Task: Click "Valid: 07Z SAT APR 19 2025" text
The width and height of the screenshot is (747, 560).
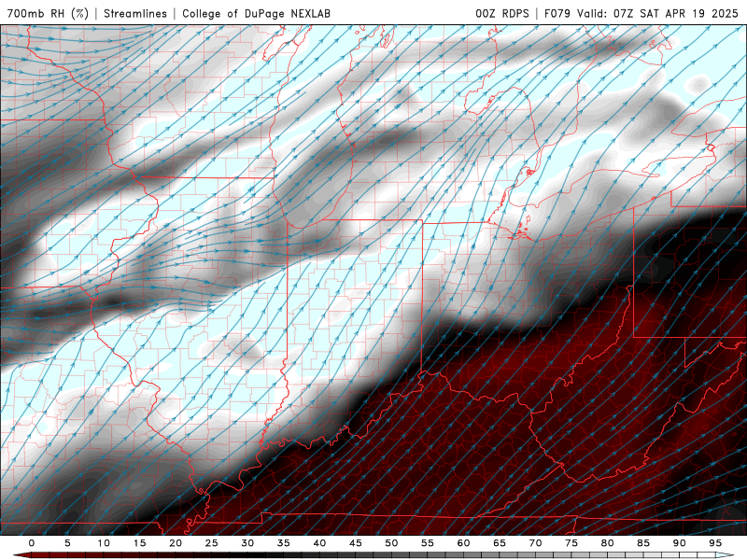Action: 657,13
